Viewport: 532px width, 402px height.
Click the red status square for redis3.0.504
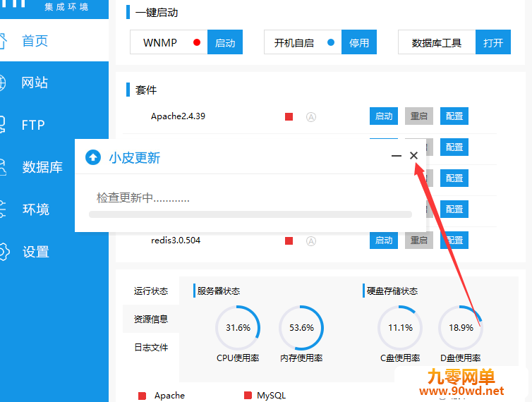(289, 241)
